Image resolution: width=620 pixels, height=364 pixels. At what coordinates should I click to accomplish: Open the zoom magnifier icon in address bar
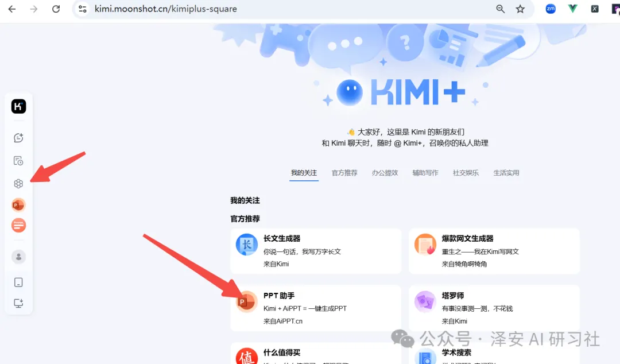point(500,9)
